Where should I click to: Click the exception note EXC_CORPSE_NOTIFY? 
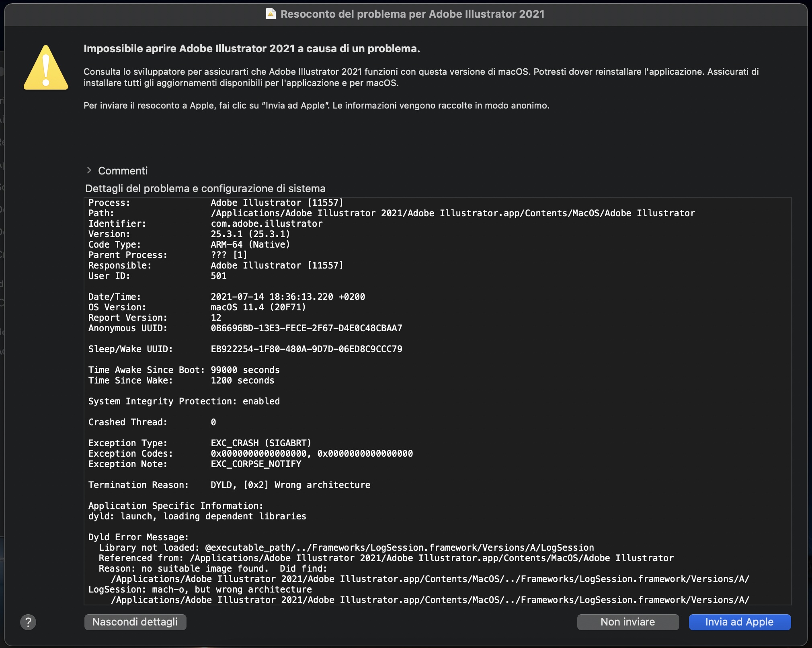coord(256,464)
